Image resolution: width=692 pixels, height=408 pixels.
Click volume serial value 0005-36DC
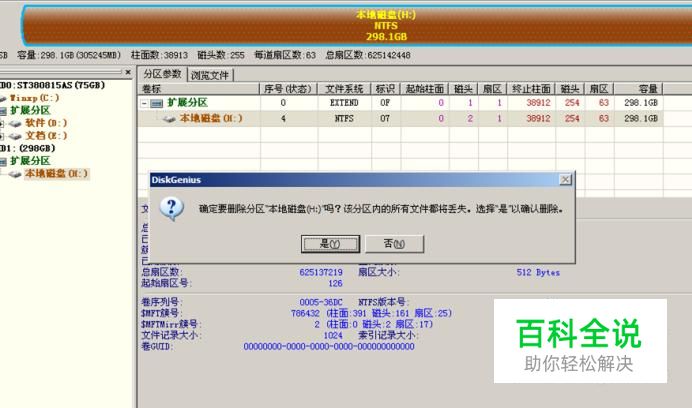pos(321,302)
